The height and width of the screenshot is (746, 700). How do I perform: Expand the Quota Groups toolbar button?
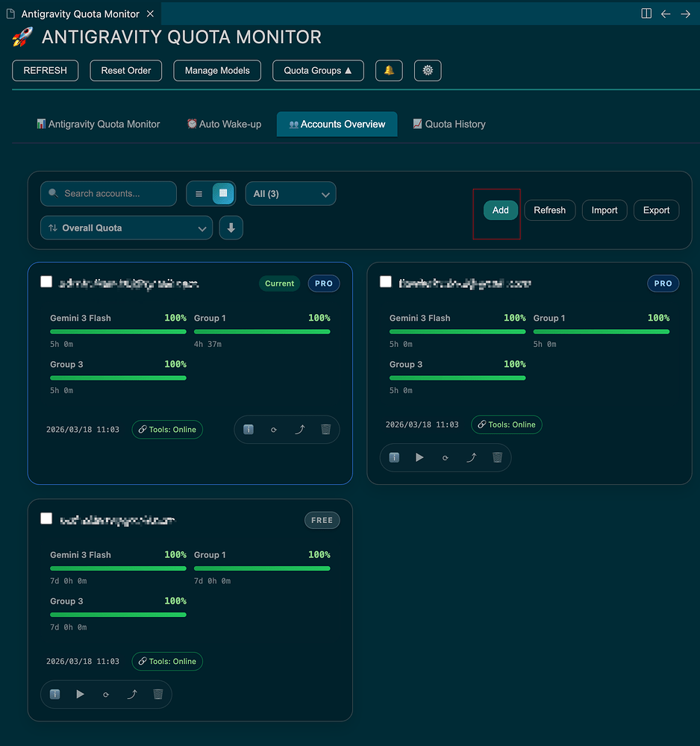[x=318, y=70]
